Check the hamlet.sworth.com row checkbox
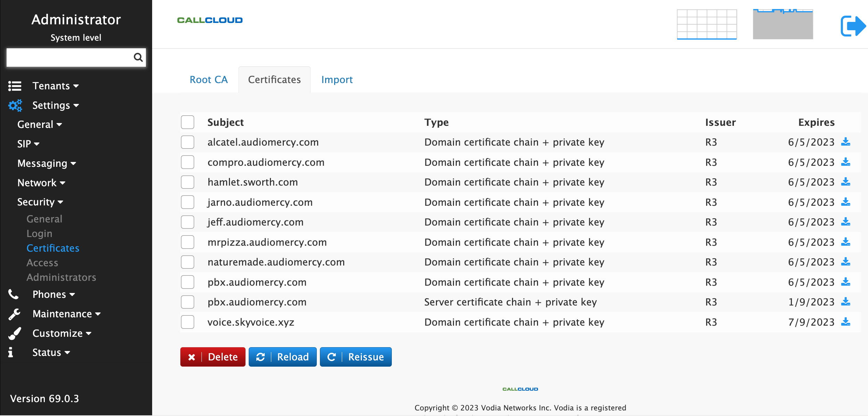868x416 pixels. 188,182
